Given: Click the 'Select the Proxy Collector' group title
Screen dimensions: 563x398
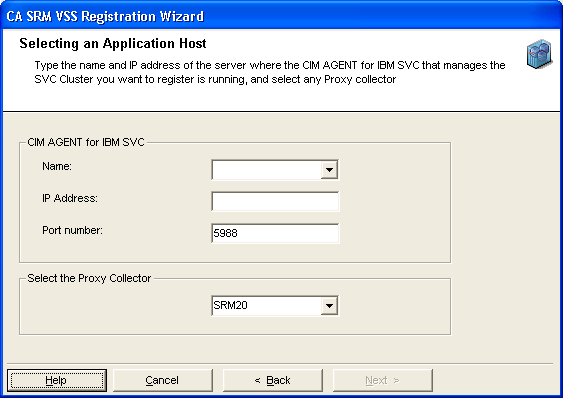Looking at the screenshot, I should tap(89, 278).
